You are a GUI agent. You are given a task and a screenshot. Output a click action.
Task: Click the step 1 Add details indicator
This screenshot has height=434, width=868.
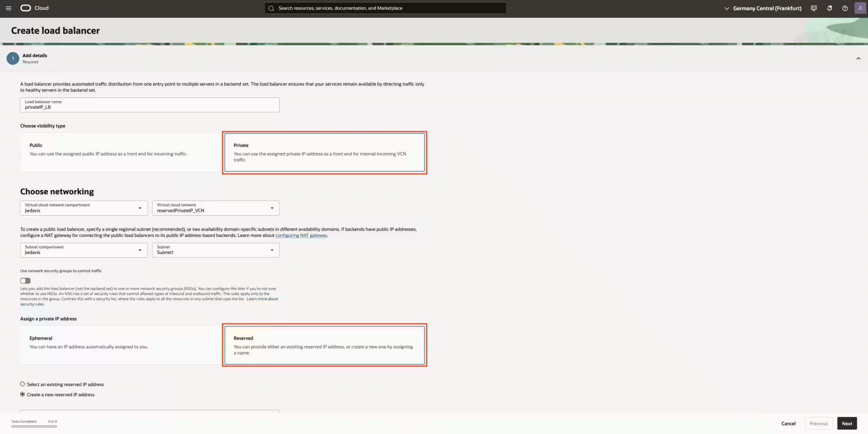13,58
